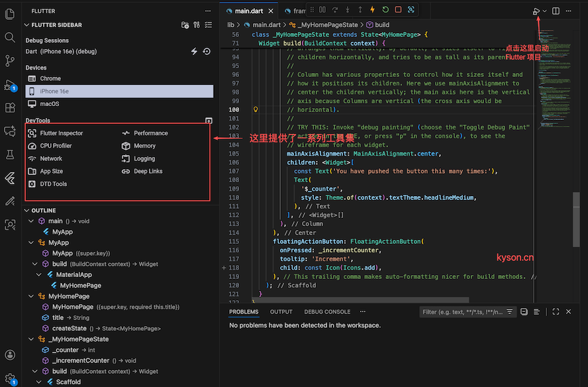Screen dimensions: 588x387
Task: Maximize the Problems panel
Action: coord(556,311)
